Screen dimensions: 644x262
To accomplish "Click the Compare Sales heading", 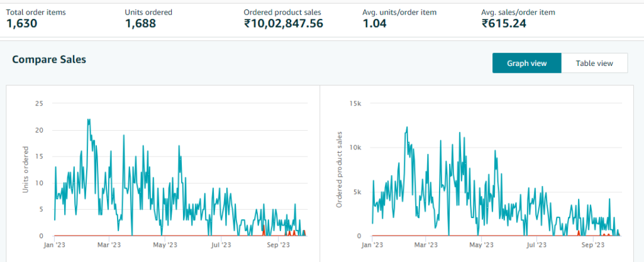I will click(x=49, y=60).
